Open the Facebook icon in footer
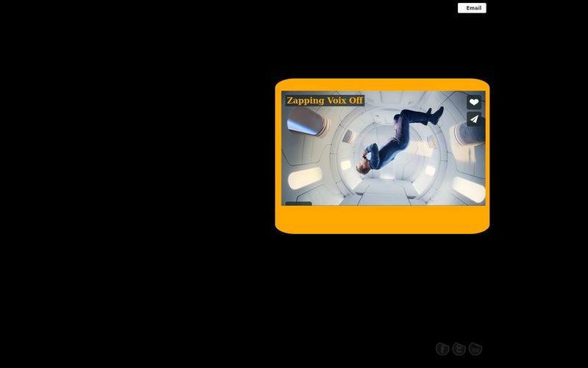 tap(442, 349)
